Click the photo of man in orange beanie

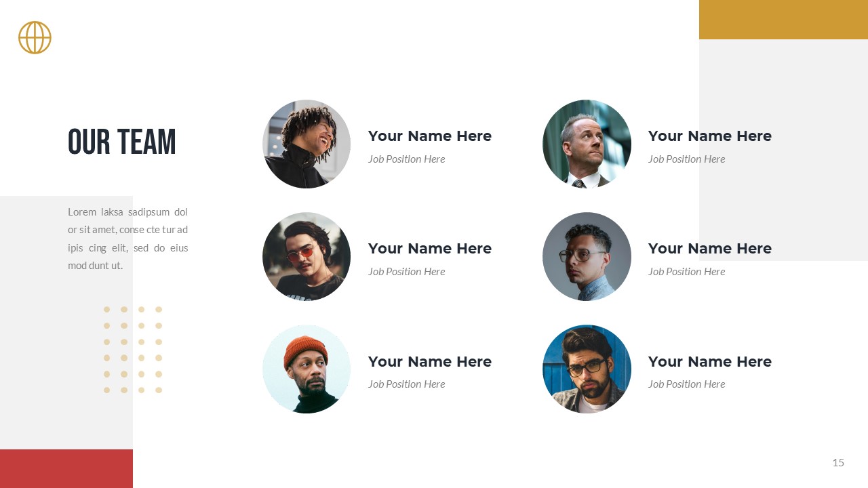coord(307,369)
